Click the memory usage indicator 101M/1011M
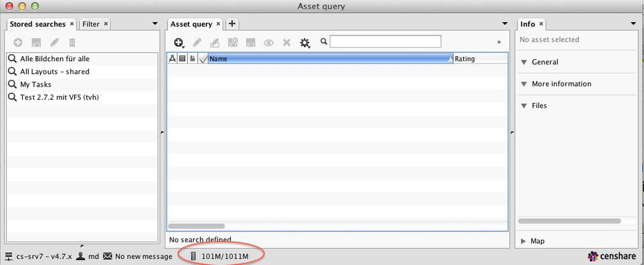This screenshot has width=644, height=265. tap(224, 256)
